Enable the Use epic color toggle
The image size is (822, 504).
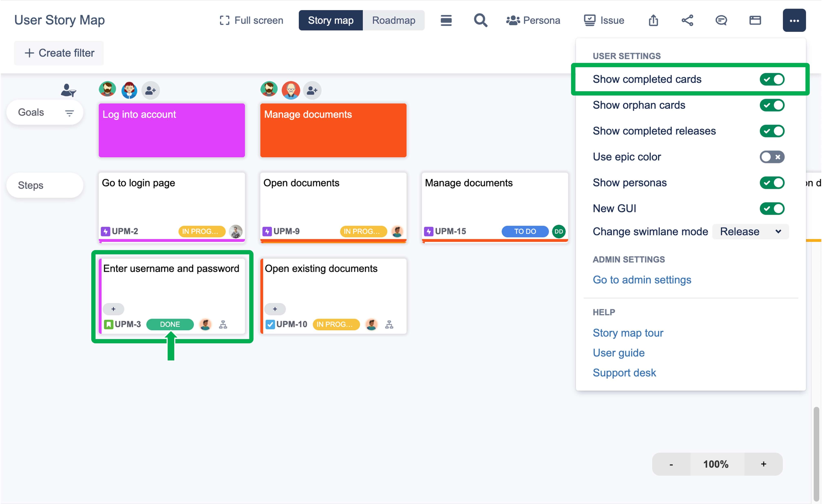tap(772, 157)
